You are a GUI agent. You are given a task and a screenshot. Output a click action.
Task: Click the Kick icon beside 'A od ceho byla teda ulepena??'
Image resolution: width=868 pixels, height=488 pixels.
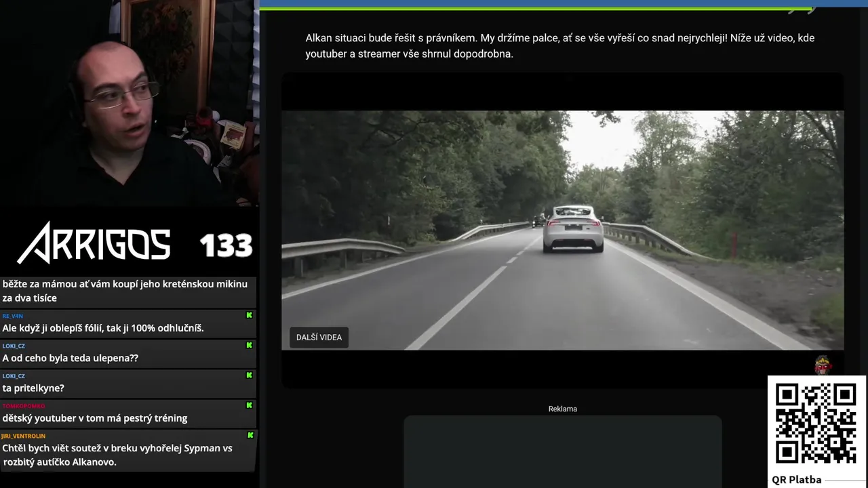[x=250, y=345]
